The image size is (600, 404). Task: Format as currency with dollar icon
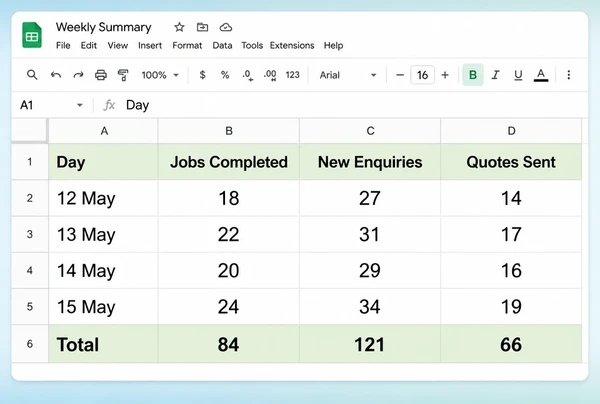tap(202, 75)
